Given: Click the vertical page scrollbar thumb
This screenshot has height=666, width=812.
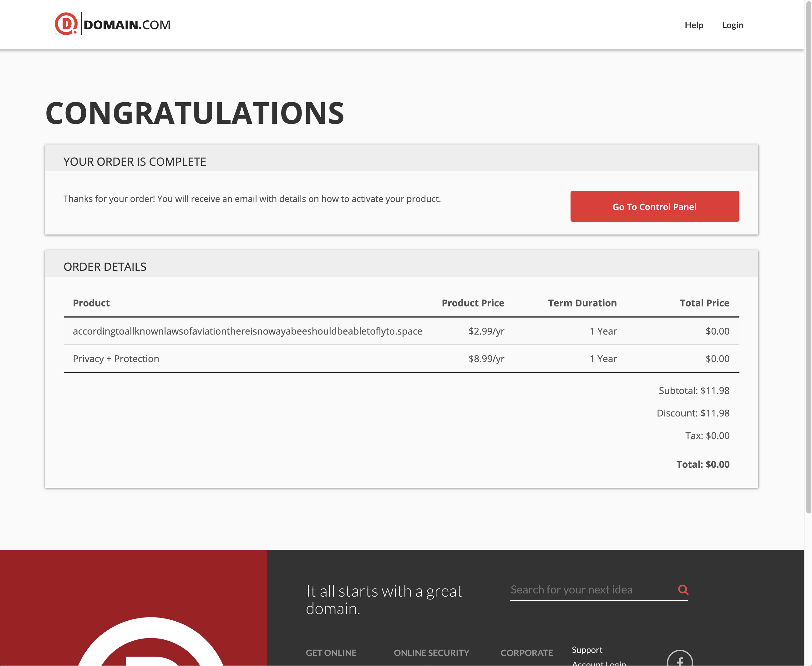Looking at the screenshot, I should pos(808,257).
